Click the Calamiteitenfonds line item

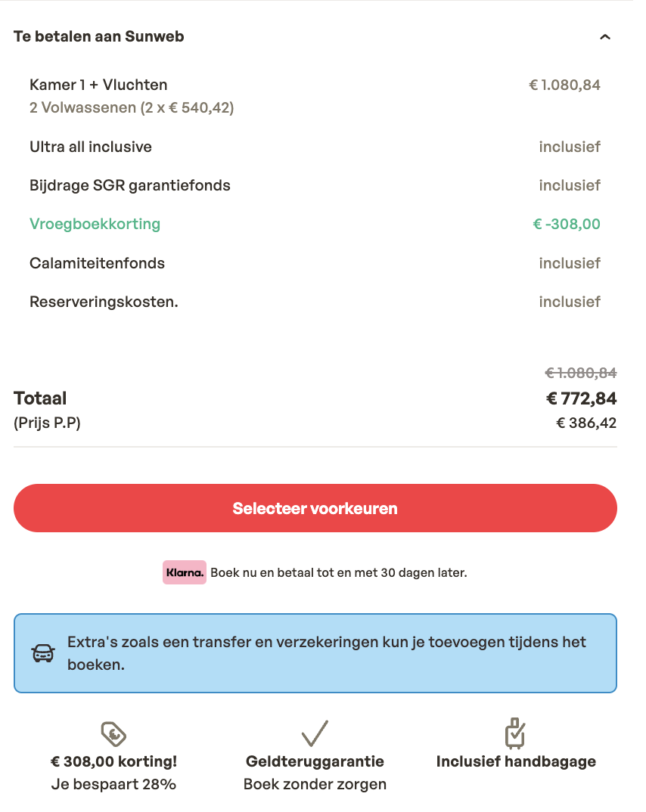coord(97,263)
